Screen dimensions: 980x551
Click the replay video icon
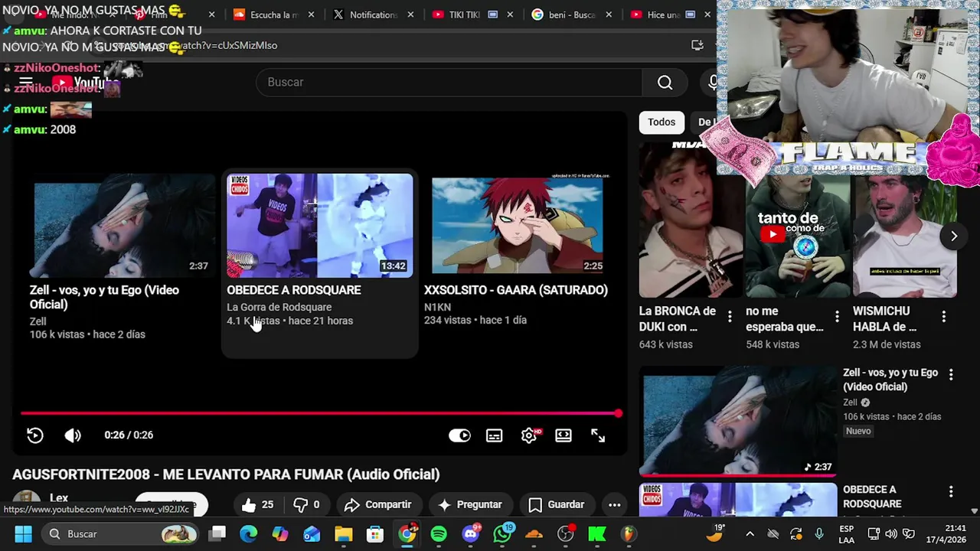(x=35, y=435)
